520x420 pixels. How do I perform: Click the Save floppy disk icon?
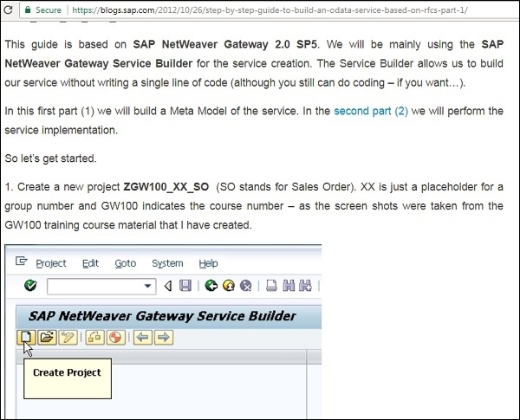[x=185, y=286]
